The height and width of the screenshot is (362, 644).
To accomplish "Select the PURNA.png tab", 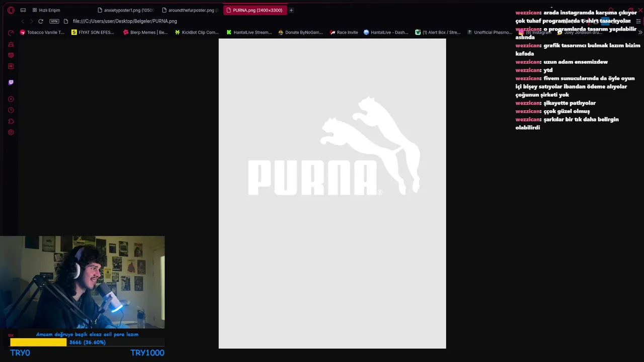I will [255, 10].
